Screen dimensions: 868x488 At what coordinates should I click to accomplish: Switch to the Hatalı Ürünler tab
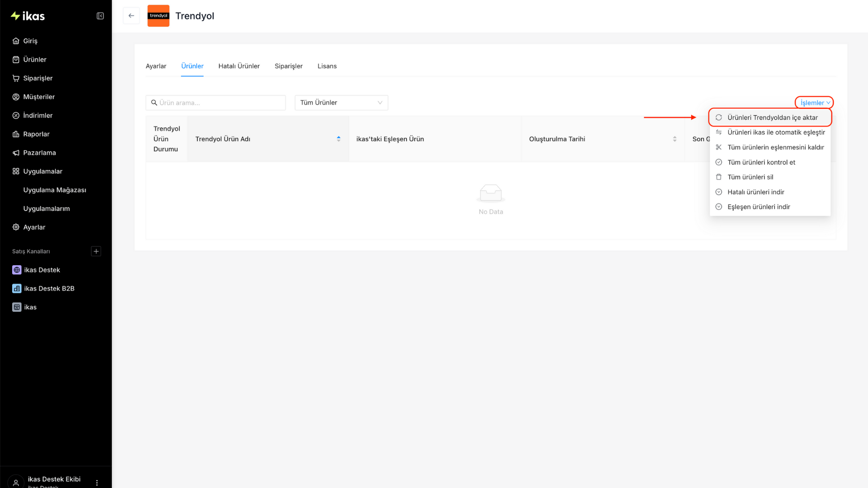[x=239, y=66]
